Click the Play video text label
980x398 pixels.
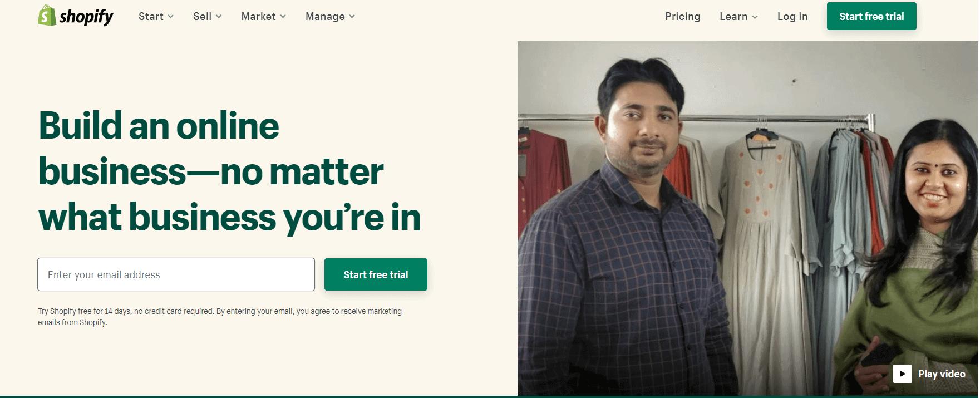coord(942,374)
